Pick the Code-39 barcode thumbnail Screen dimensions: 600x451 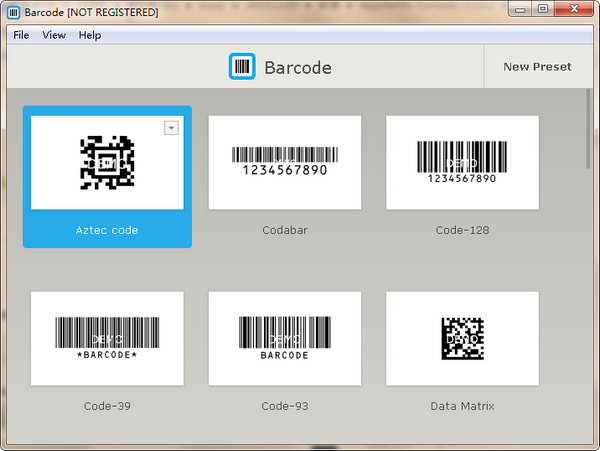tap(107, 338)
